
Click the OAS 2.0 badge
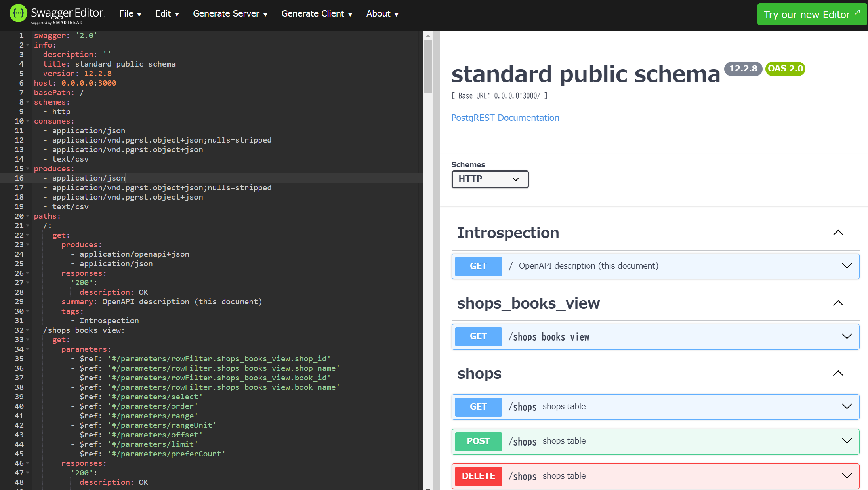point(785,69)
